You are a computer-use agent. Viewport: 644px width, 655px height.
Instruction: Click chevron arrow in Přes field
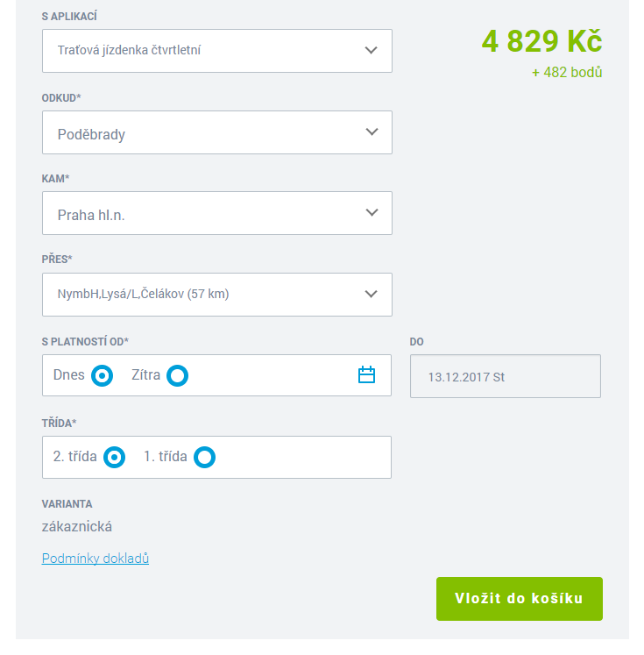tap(371, 294)
